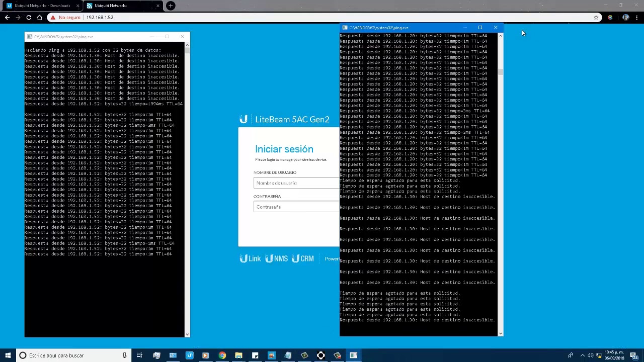Click the text 'Haciendo ping a 192.168.1.52'
This screenshot has height=362, width=644.
pos(62,50)
